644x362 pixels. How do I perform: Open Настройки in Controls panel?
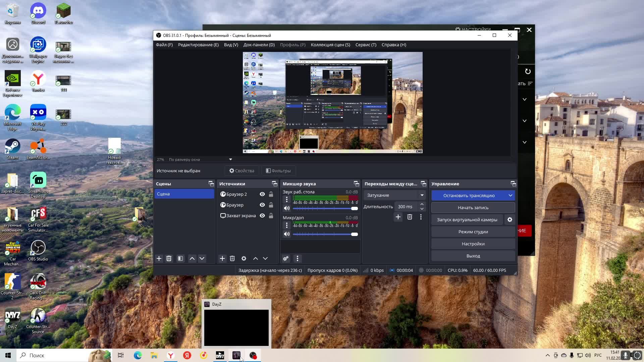tap(473, 244)
